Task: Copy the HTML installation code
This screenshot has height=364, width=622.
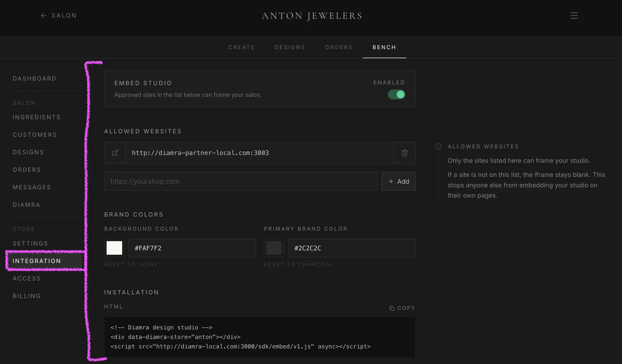Action: 402,308
